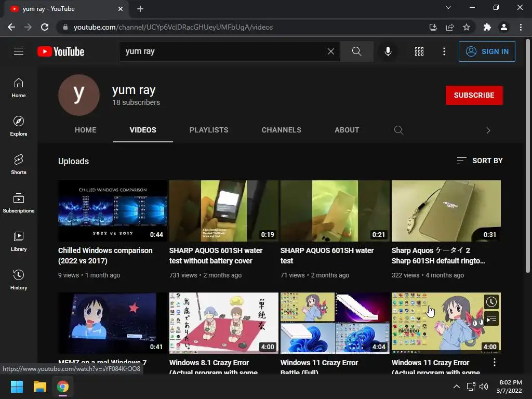Close the yum ray - YouTube tab
The image size is (532, 399).
point(121,9)
